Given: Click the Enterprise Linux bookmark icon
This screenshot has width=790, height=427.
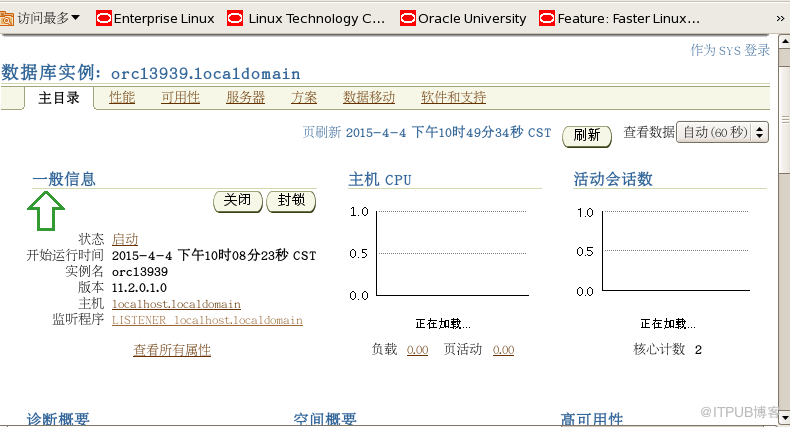Looking at the screenshot, I should [104, 19].
